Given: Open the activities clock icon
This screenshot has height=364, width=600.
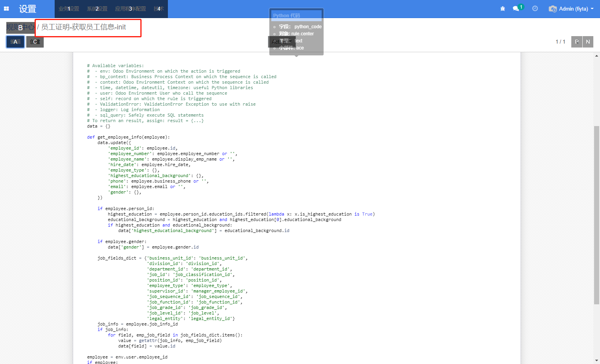Looking at the screenshot, I should point(535,9).
